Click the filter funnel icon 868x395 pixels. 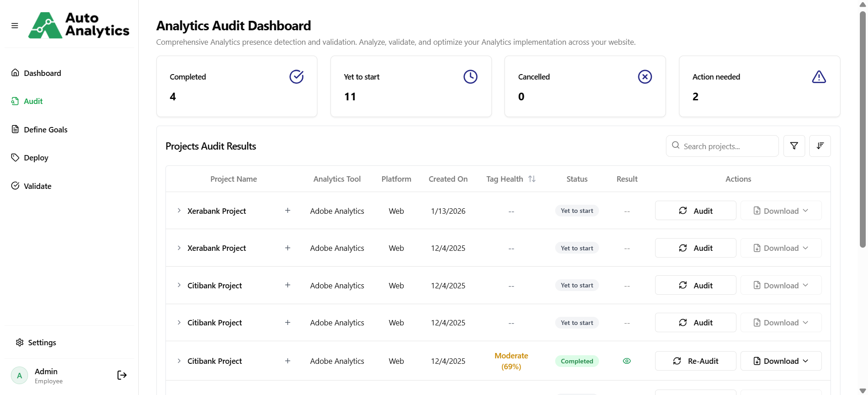(x=794, y=146)
